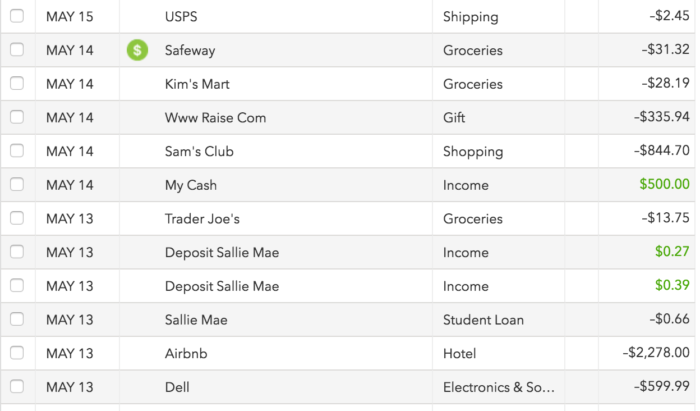Toggle the Sam's Club row checkbox
Screen dimensions: 700x411
(17, 150)
